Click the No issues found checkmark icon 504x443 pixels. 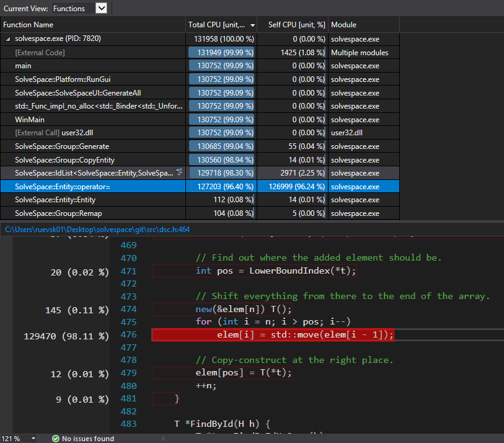[x=56, y=439]
